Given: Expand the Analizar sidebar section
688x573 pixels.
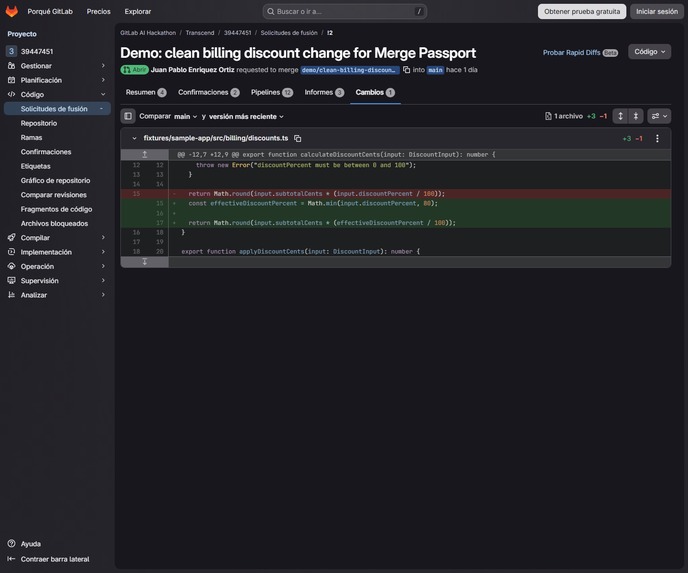Looking at the screenshot, I should point(57,295).
